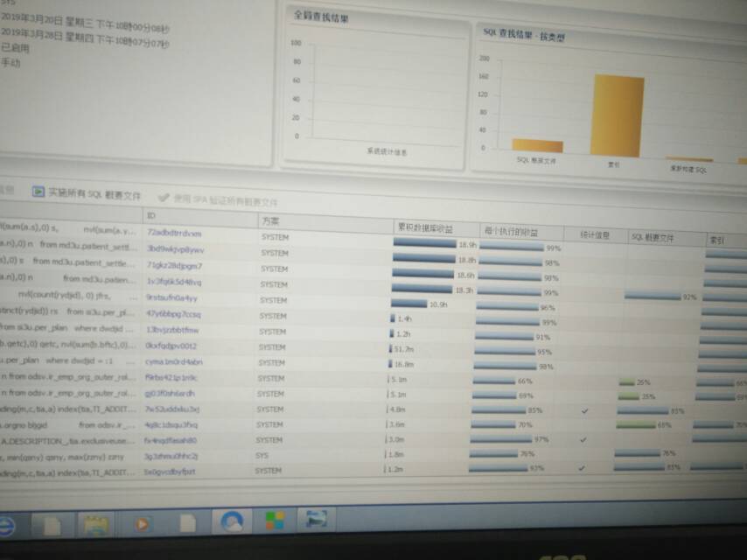This screenshot has height=560, width=747.
Task: Open the last taskbar icon on the right
Action: [x=311, y=520]
